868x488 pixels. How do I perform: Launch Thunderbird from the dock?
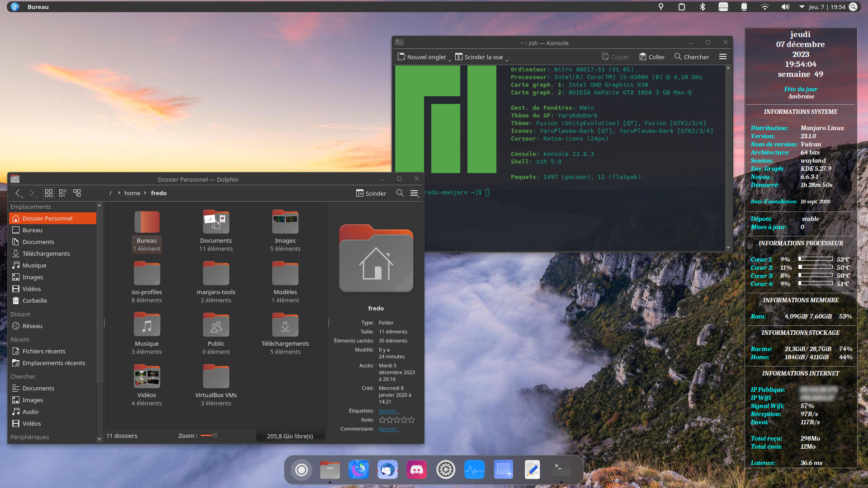tap(387, 470)
